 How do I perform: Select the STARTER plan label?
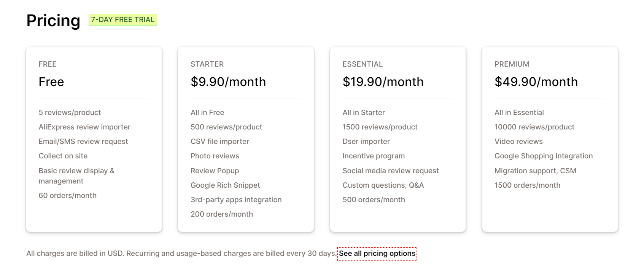coord(207,64)
